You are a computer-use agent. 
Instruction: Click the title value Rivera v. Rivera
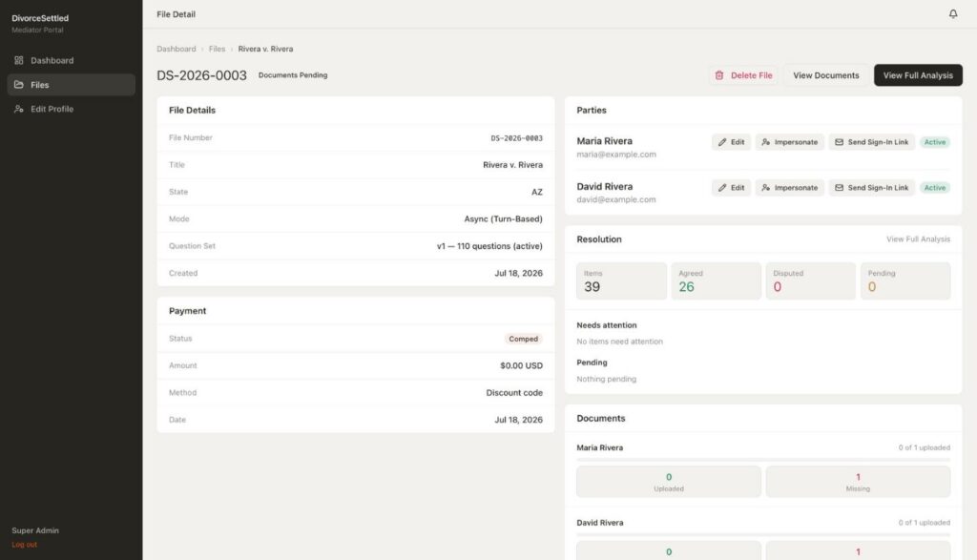click(512, 165)
